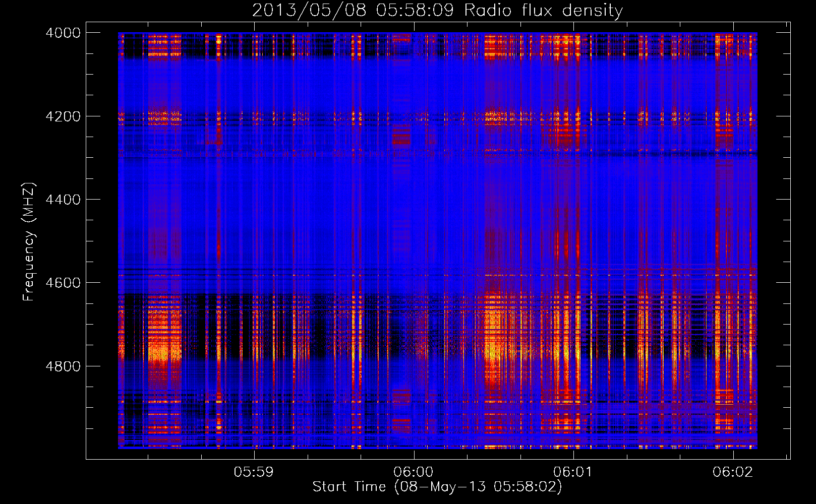Image resolution: width=816 pixels, height=504 pixels.
Task: Click the 06:01 time tick label
Action: [573, 472]
